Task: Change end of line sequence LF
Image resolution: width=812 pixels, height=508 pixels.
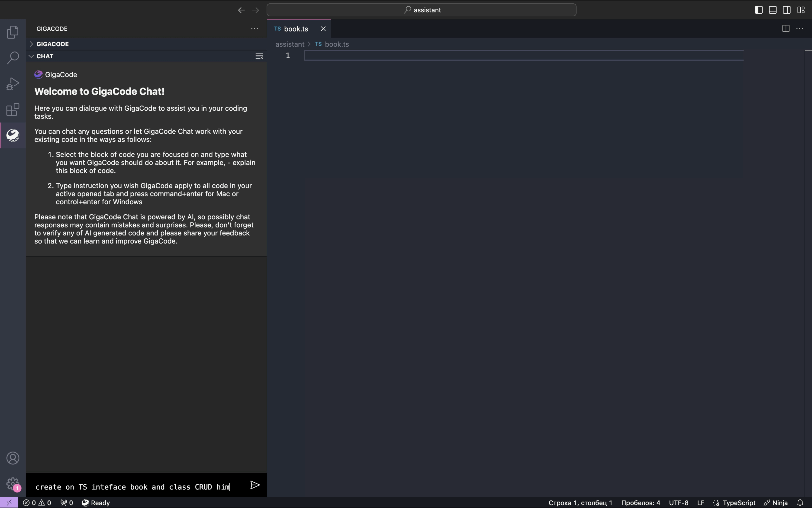Action: coord(701,503)
